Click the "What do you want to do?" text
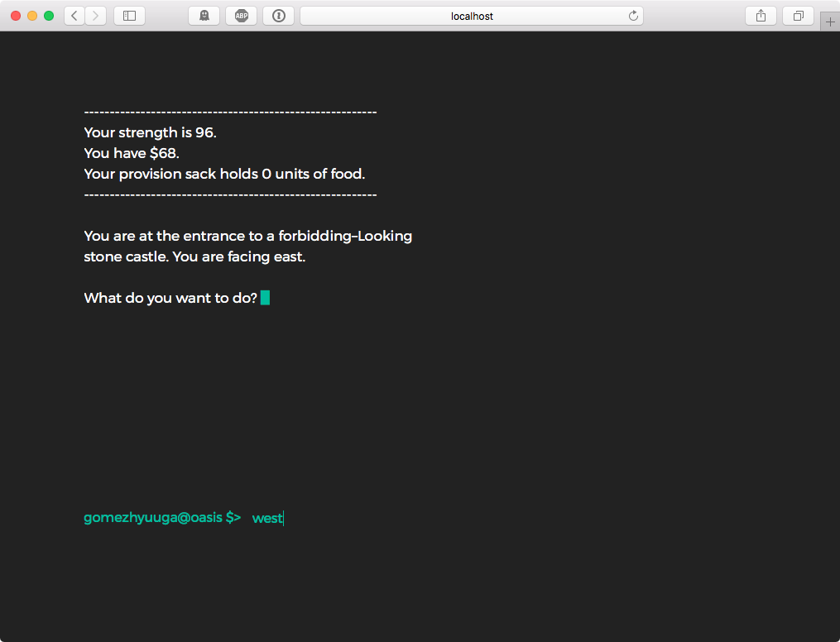The image size is (840, 642). (x=170, y=298)
